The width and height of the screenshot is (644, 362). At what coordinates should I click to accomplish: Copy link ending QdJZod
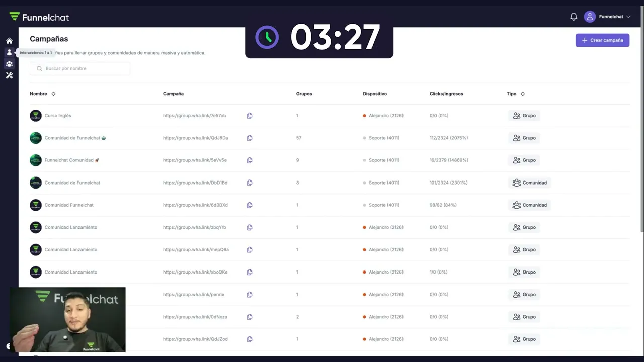click(250, 339)
